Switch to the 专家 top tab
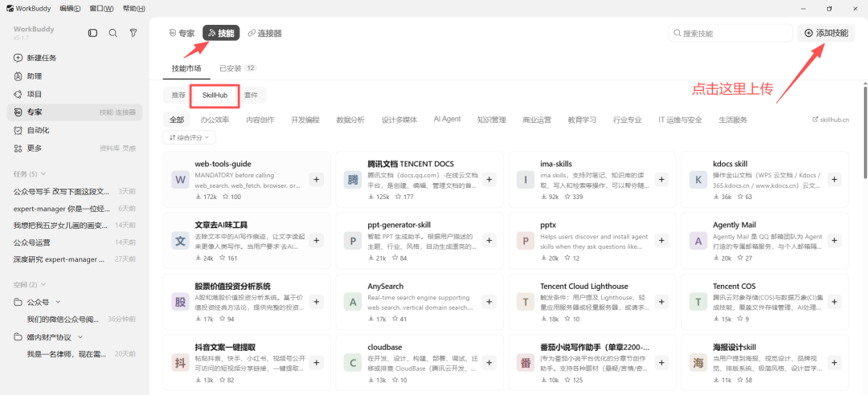 182,33
